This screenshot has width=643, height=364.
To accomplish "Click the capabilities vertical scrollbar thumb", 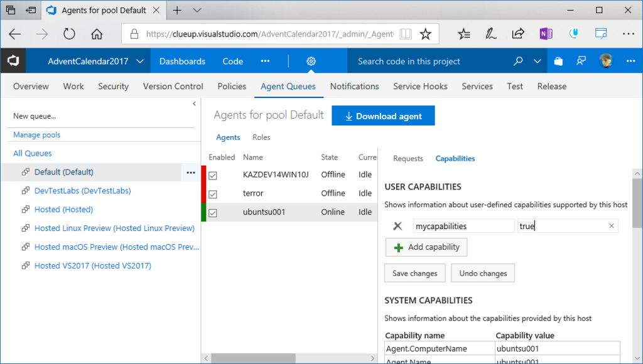I will [x=637, y=203].
